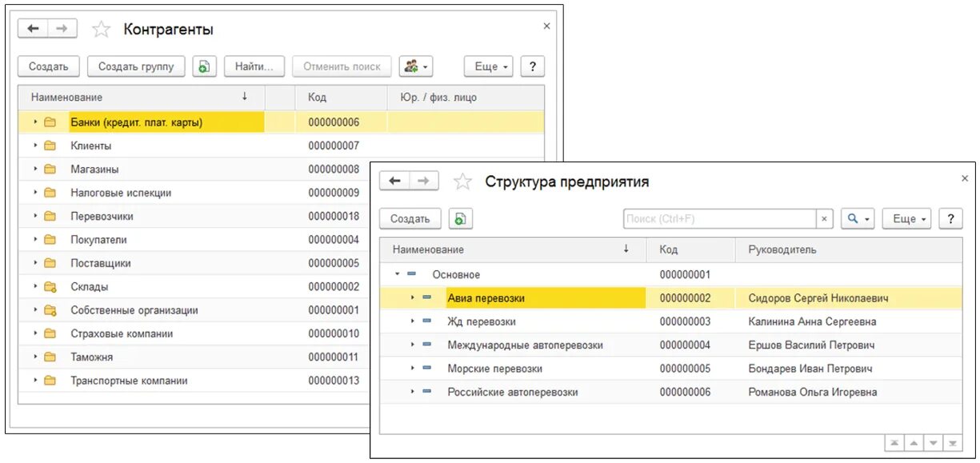This screenshot has height=463, width=980.
Task: Click code 000000018 in Контрагенты
Action: pos(334,216)
